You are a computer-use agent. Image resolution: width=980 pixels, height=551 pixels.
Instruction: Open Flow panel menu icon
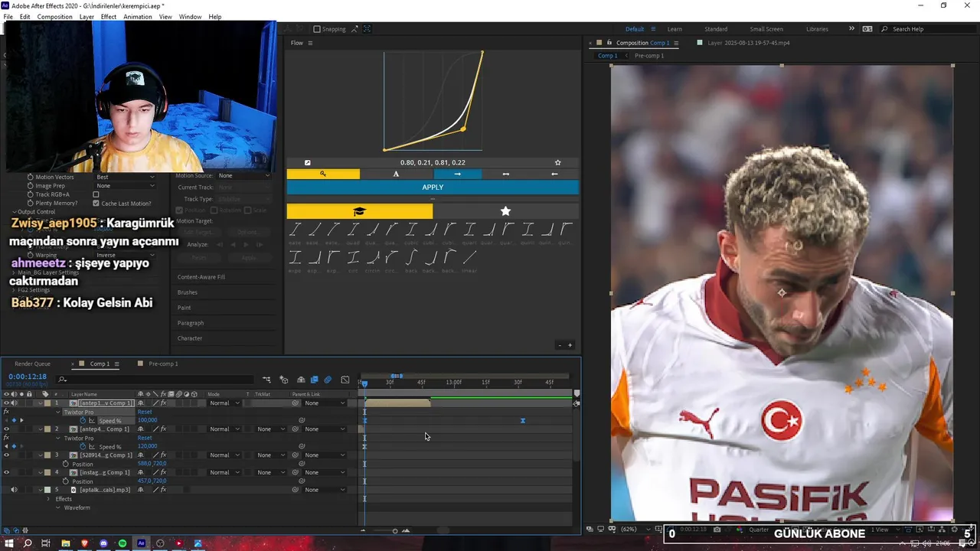coord(310,43)
